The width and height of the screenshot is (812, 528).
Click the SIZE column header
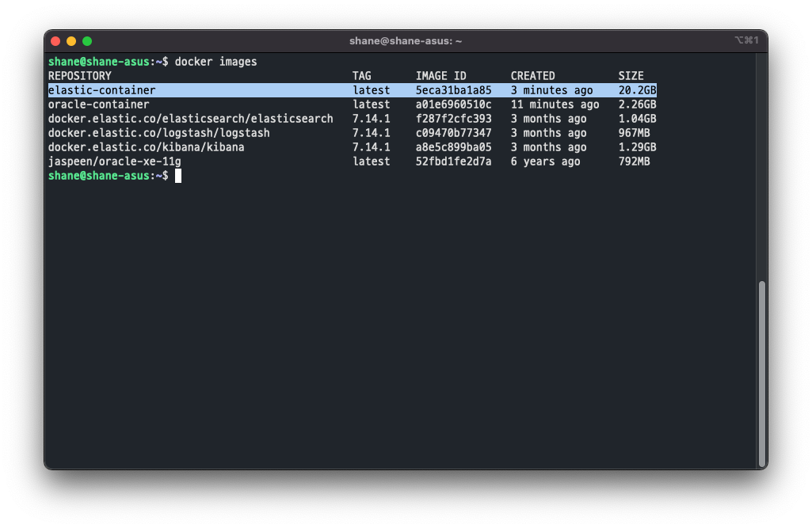631,76
